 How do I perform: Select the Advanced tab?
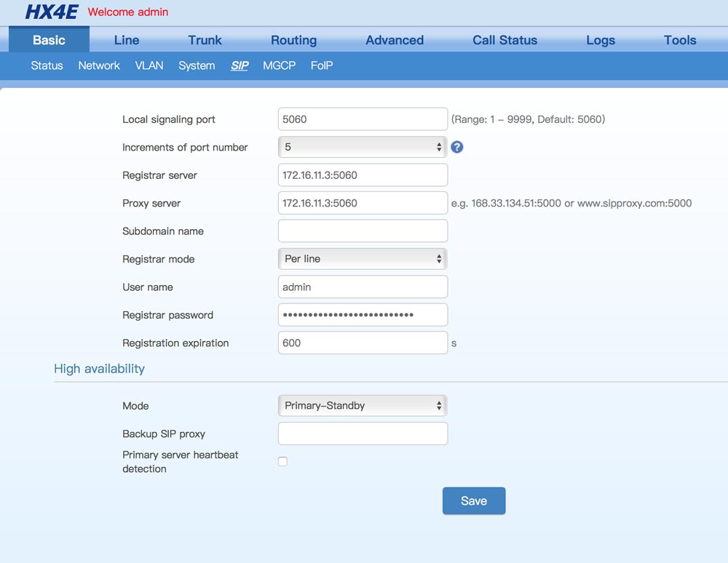[x=395, y=40]
